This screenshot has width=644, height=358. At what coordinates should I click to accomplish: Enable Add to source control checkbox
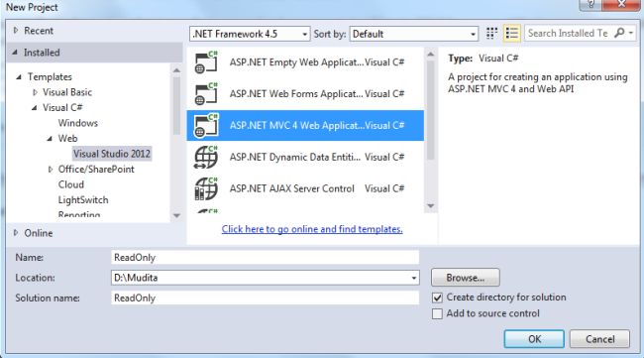[x=437, y=314]
